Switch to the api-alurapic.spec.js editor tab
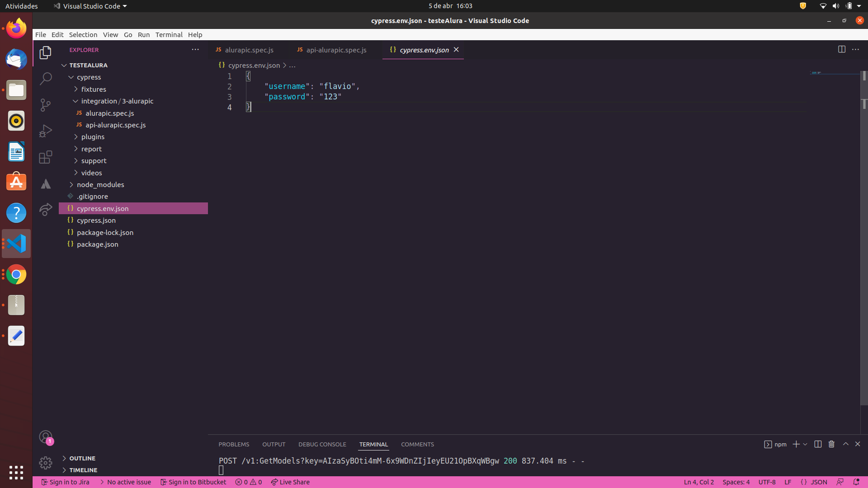 click(x=335, y=50)
